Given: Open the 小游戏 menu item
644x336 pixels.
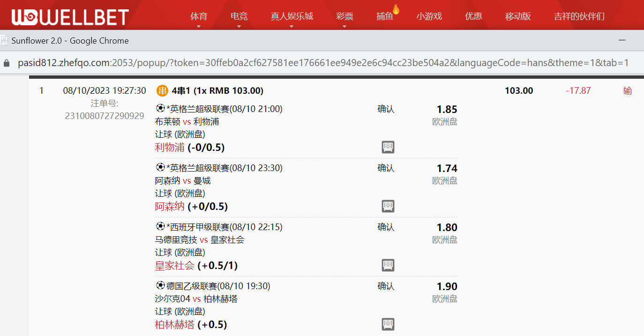Looking at the screenshot, I should 429,16.
